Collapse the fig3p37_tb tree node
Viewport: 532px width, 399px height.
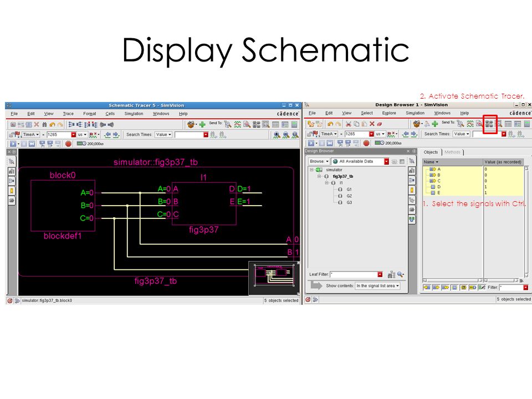pos(319,176)
